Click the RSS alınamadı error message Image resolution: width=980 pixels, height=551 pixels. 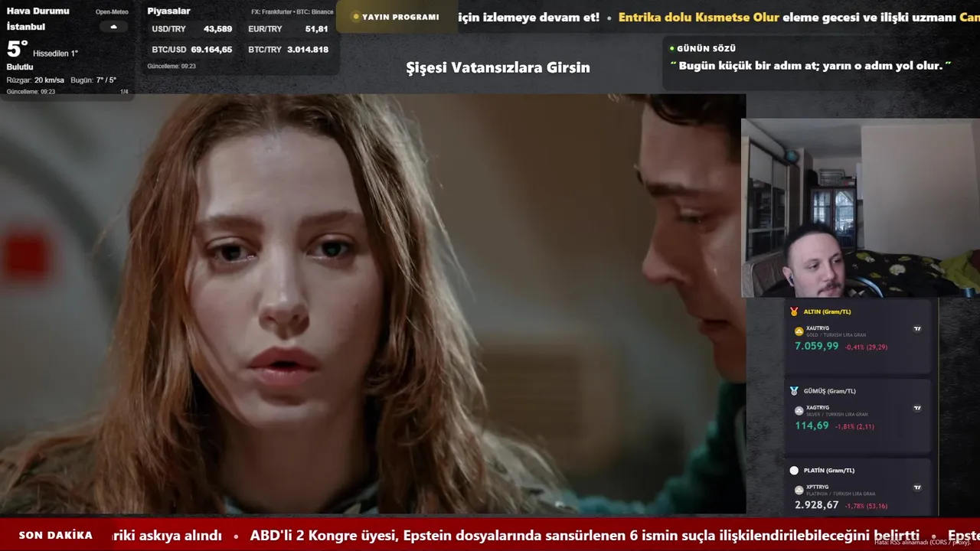(x=923, y=542)
